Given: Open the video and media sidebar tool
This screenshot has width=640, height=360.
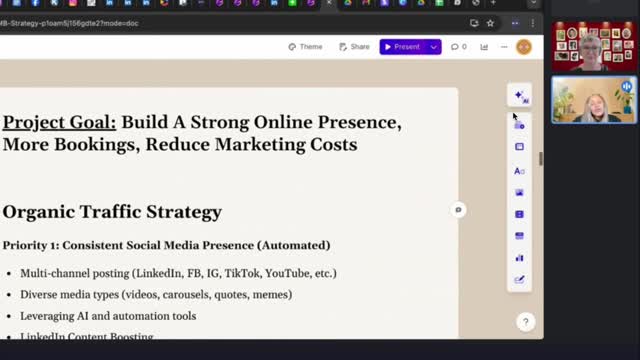Looking at the screenshot, I should (x=519, y=214).
